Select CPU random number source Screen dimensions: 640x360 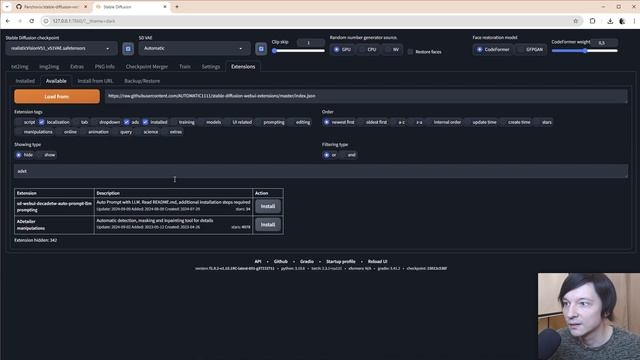[367, 49]
